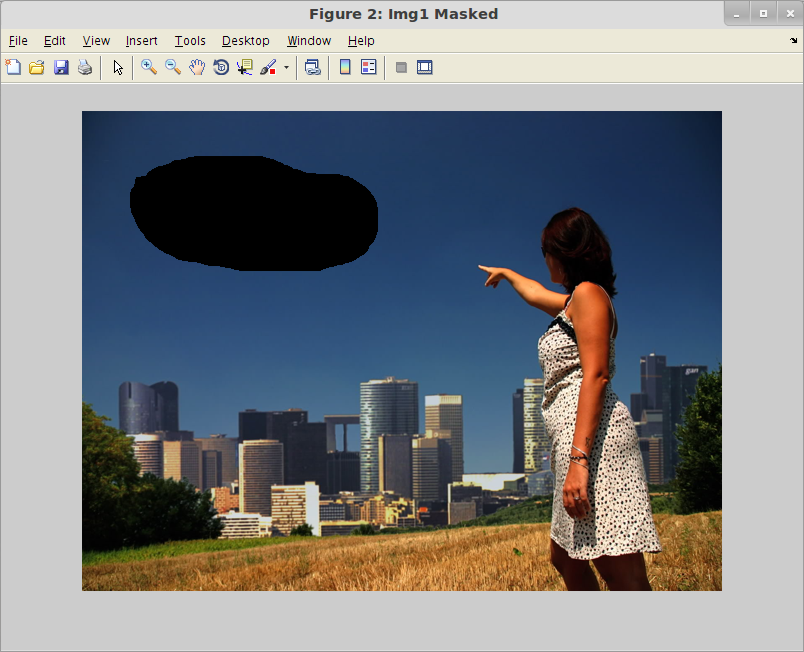Open the Insert menu
This screenshot has height=652, width=804.
click(142, 40)
